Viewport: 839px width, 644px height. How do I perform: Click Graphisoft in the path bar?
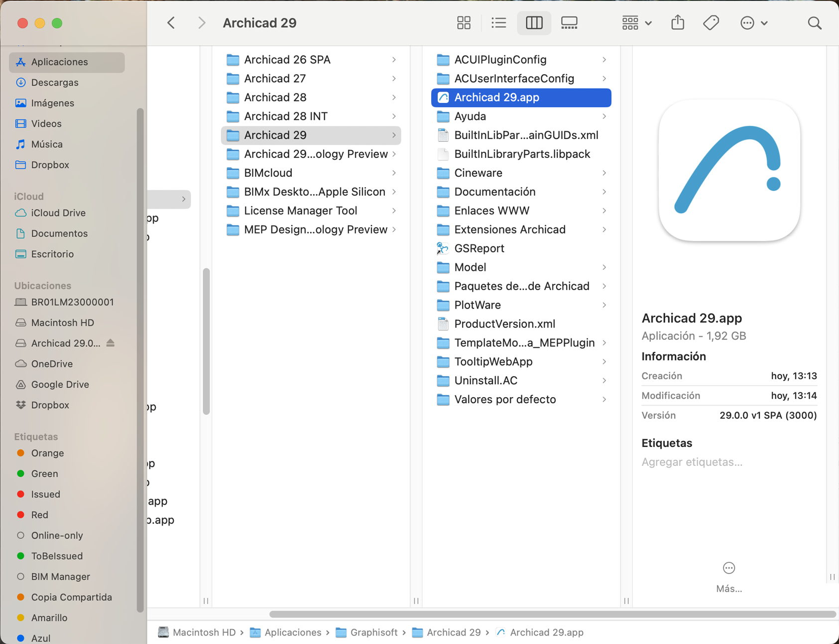(367, 633)
